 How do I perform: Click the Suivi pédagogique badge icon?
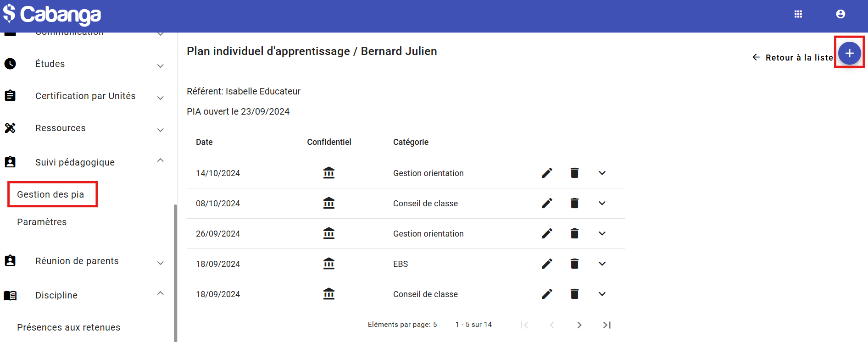coord(10,162)
